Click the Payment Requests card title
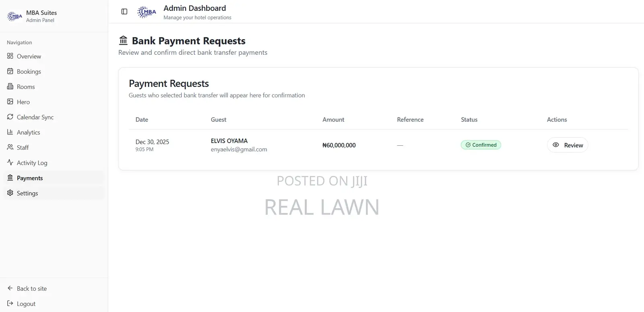644x312 pixels. [x=169, y=83]
